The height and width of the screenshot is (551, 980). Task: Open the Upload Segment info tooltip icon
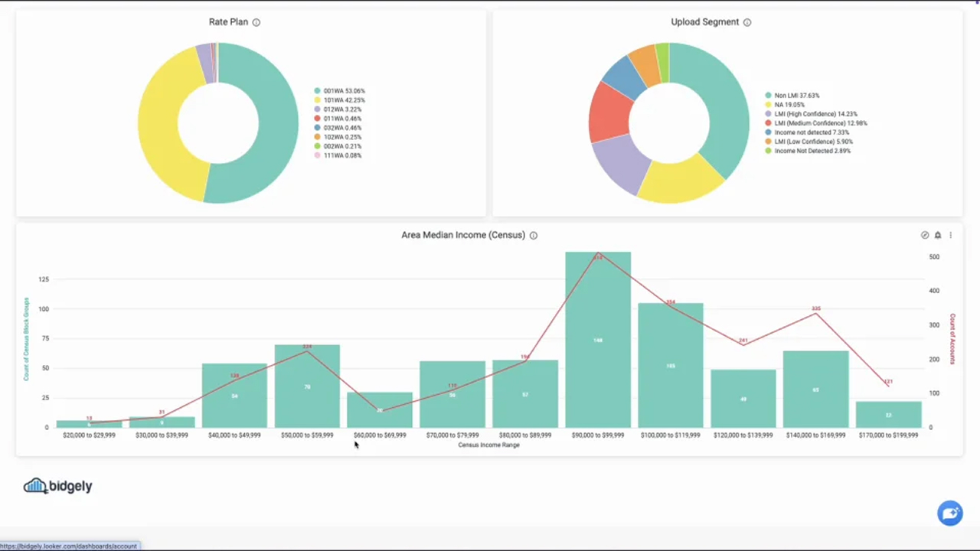click(746, 21)
